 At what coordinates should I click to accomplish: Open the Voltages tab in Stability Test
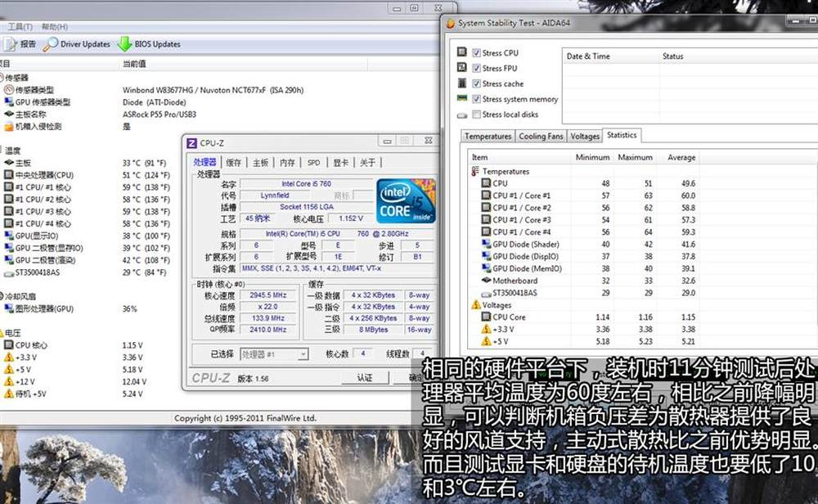tap(585, 136)
